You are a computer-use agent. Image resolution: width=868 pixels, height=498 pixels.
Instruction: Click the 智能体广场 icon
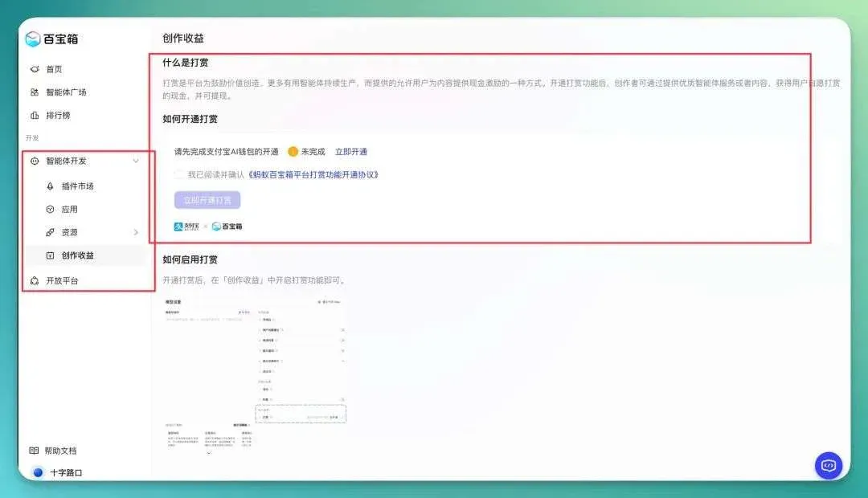[35, 92]
